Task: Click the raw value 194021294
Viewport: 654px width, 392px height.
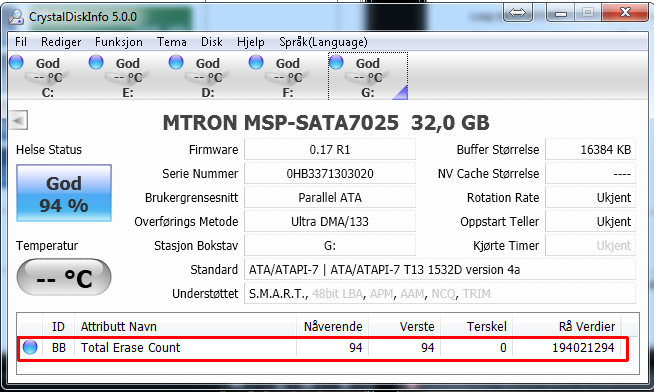Action: (583, 348)
